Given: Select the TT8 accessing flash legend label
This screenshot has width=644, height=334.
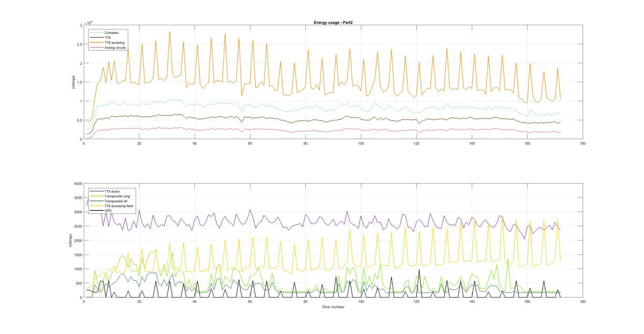Looking at the screenshot, I should pyautogui.click(x=119, y=206).
